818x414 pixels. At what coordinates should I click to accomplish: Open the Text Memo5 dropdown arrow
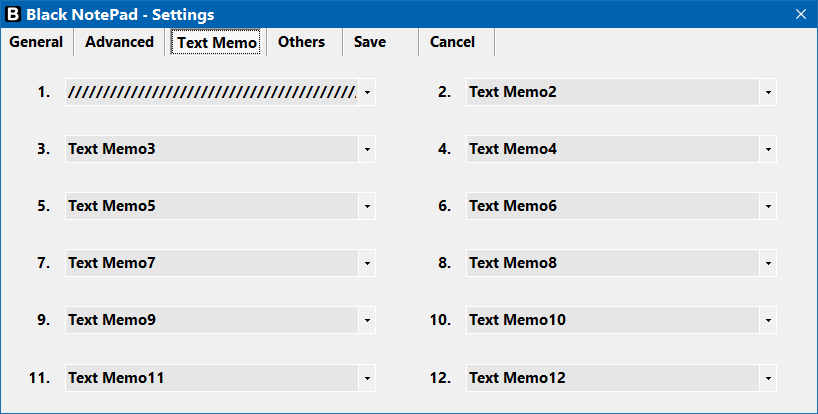click(x=367, y=206)
